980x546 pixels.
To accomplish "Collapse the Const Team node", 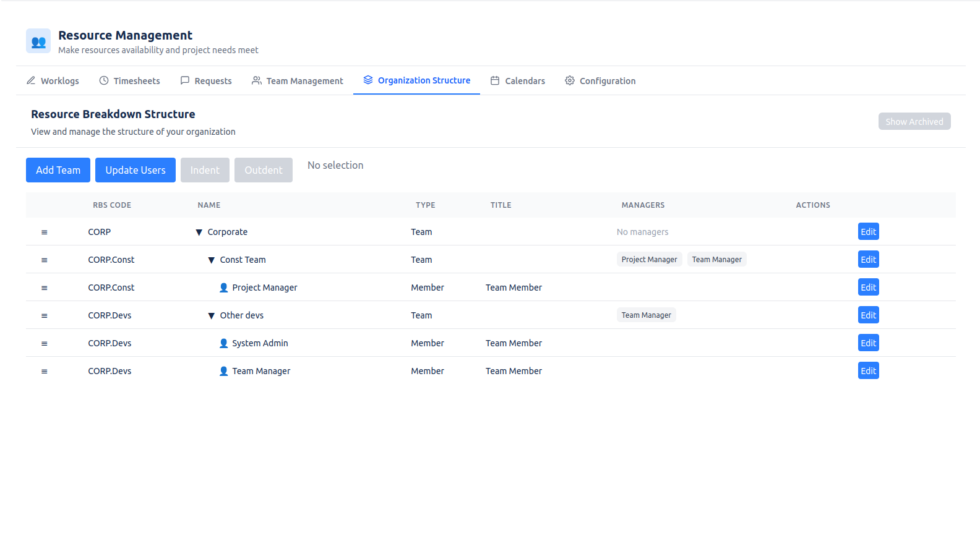I will click(212, 260).
